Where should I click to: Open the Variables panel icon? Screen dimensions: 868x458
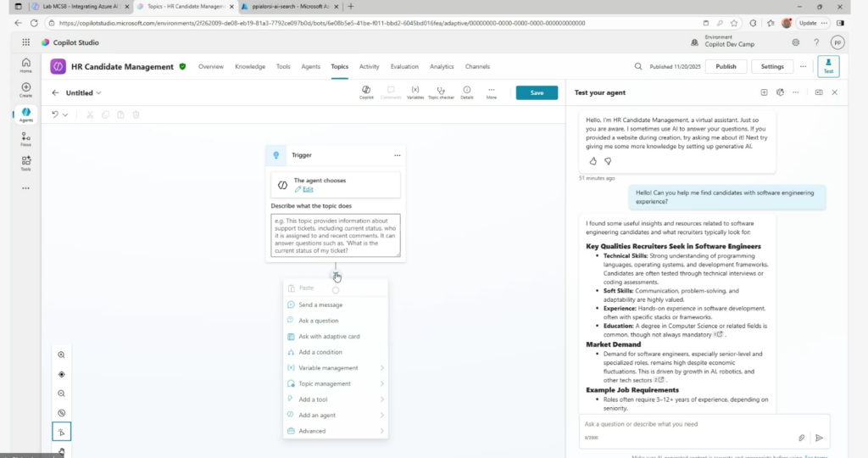pos(415,92)
